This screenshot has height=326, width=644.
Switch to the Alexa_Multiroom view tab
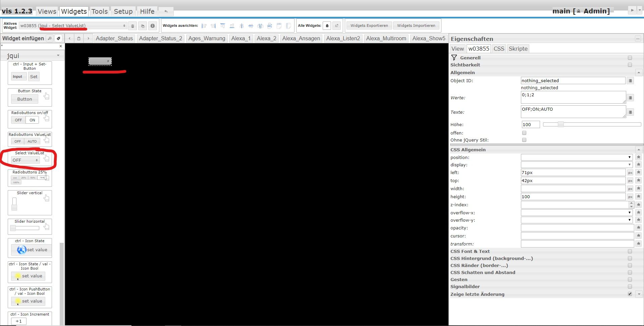coord(386,39)
